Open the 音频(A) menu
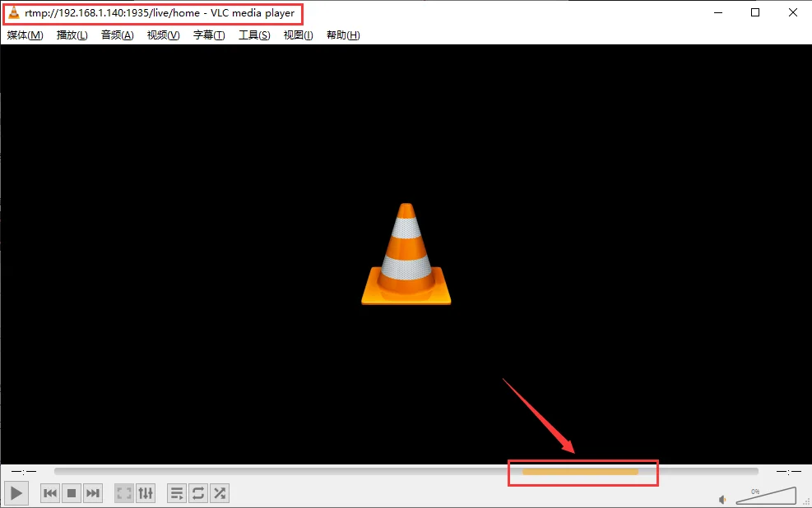812x508 pixels. (x=118, y=35)
